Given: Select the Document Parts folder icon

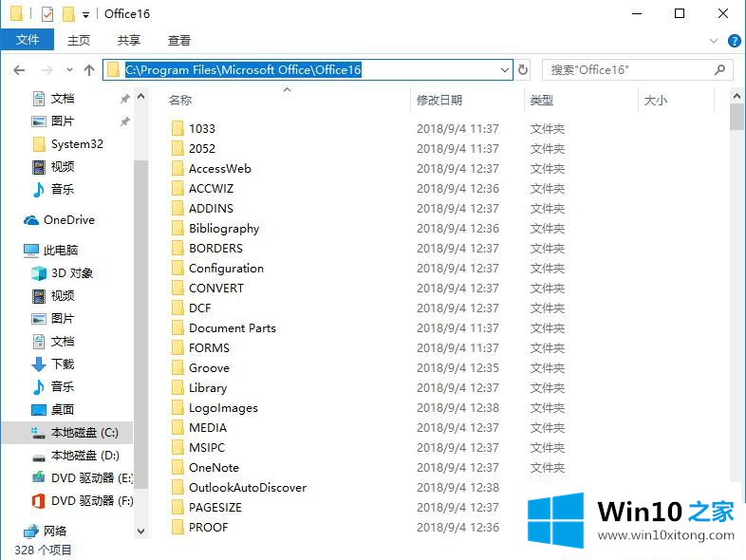Looking at the screenshot, I should click(177, 328).
